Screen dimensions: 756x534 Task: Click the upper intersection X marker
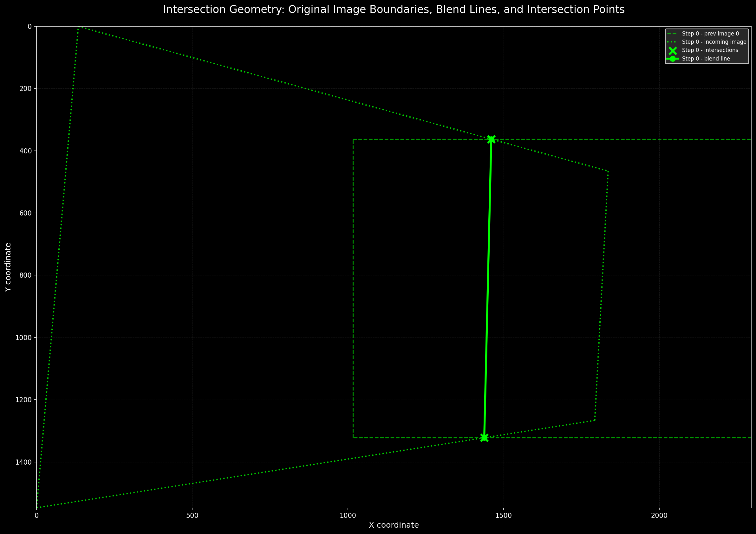491,139
